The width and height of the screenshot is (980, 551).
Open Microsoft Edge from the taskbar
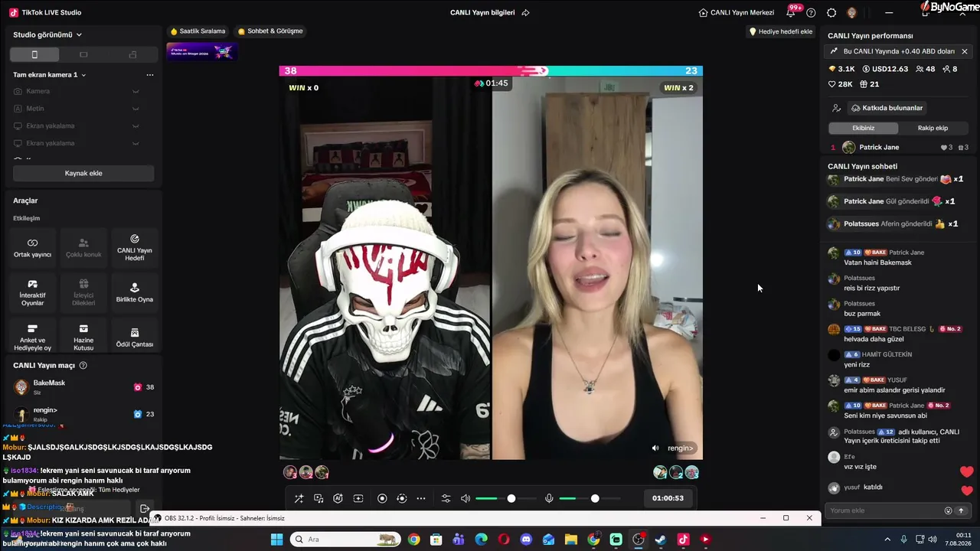point(481,540)
